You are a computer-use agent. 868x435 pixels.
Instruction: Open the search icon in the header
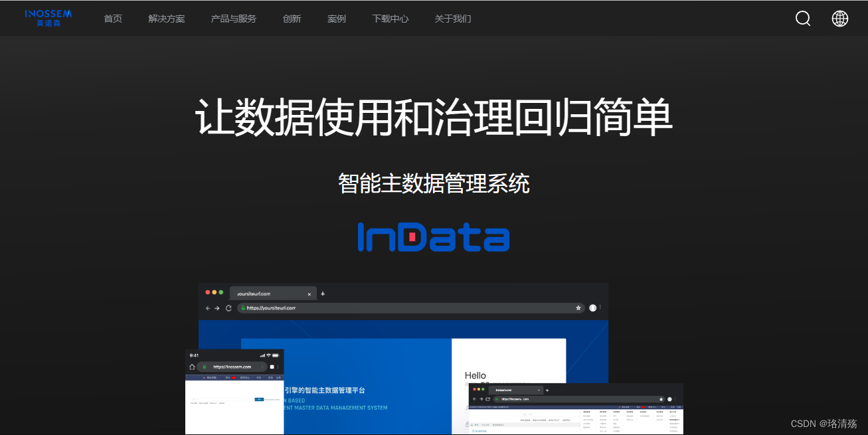pyautogui.click(x=803, y=19)
